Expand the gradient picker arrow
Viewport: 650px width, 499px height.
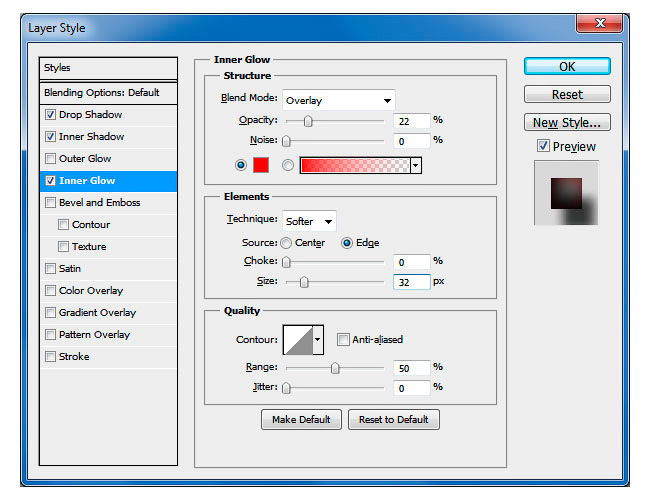pos(416,165)
